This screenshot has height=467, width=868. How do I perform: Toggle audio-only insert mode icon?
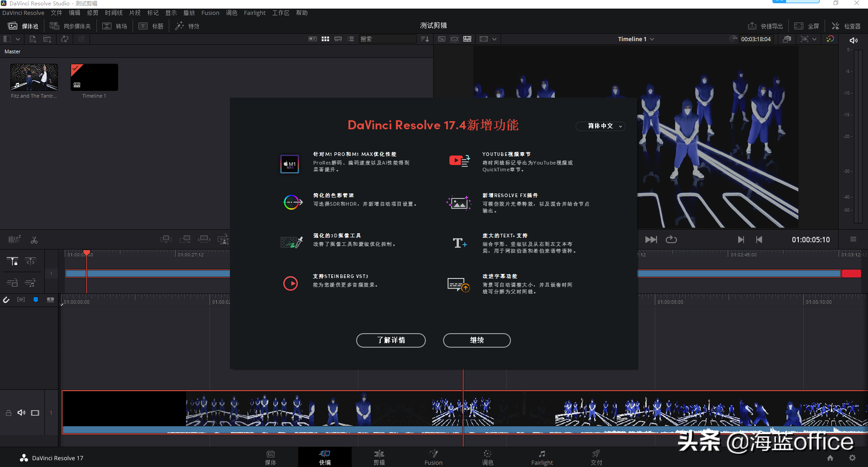coord(30,283)
